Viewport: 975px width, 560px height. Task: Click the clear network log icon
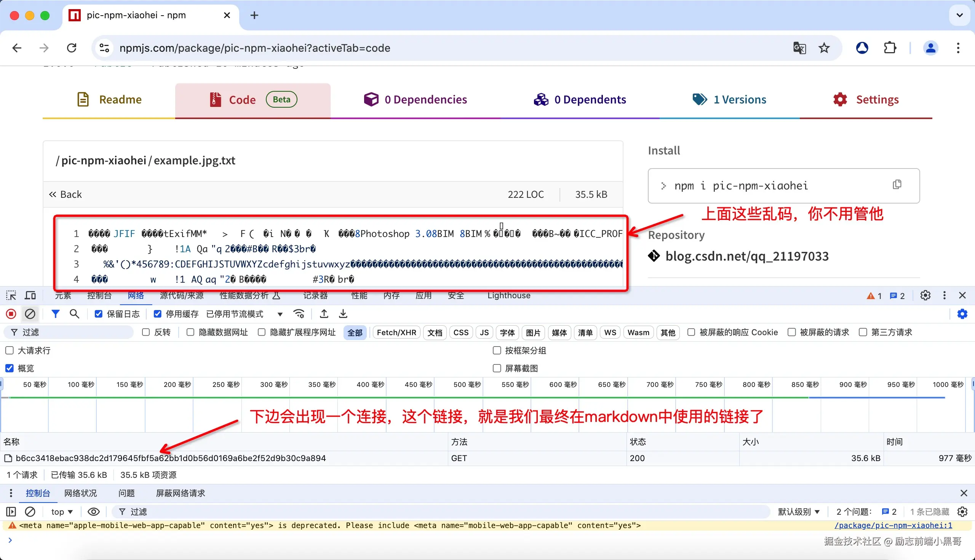click(30, 314)
